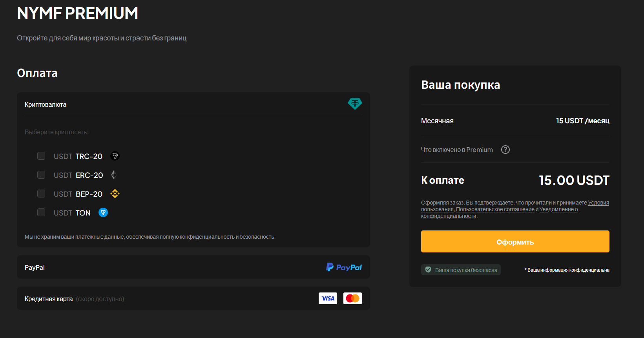The height and width of the screenshot is (338, 644).
Task: Check the USDT TRC-20 checkbox
Action: 41,156
